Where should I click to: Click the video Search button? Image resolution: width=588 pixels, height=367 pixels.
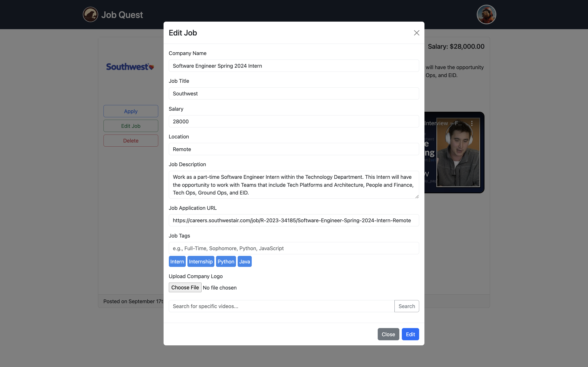406,306
